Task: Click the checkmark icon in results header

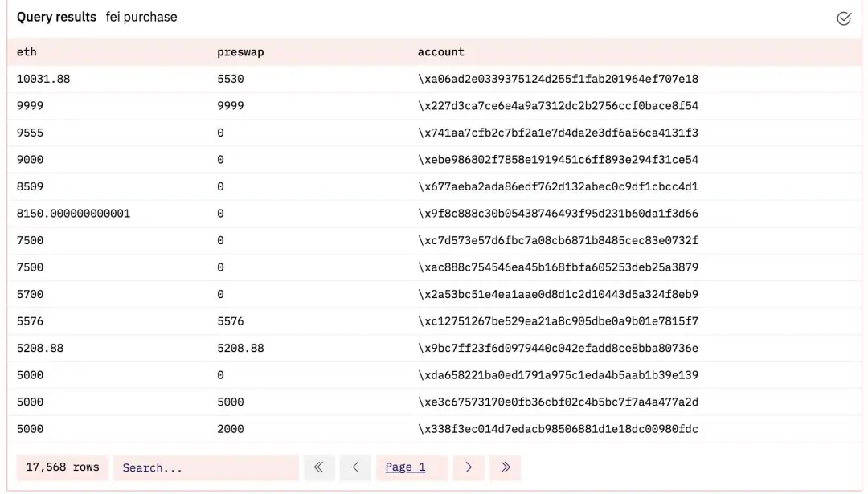Action: point(844,18)
